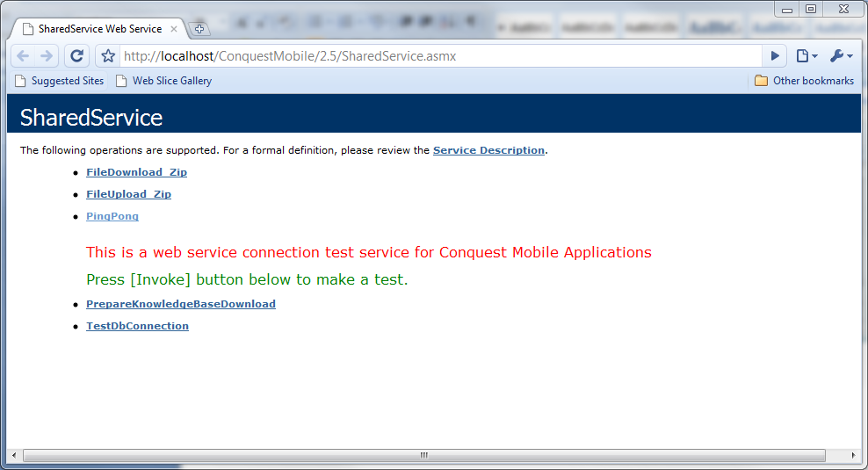This screenshot has width=868, height=470.
Task: Close the SharedService Web Service tab
Action: coord(173,29)
